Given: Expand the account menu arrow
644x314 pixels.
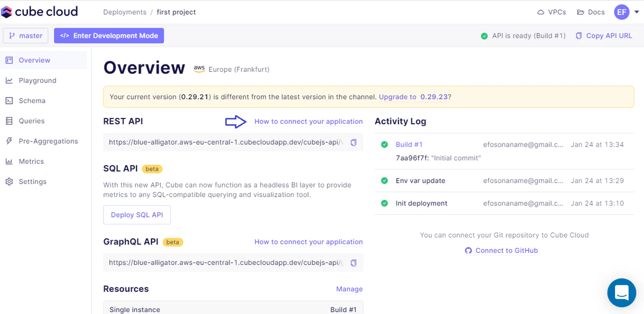Looking at the screenshot, I should 637,12.
